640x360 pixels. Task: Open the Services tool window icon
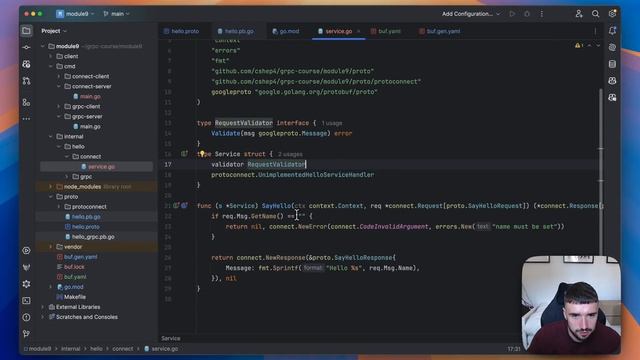[x=26, y=250]
